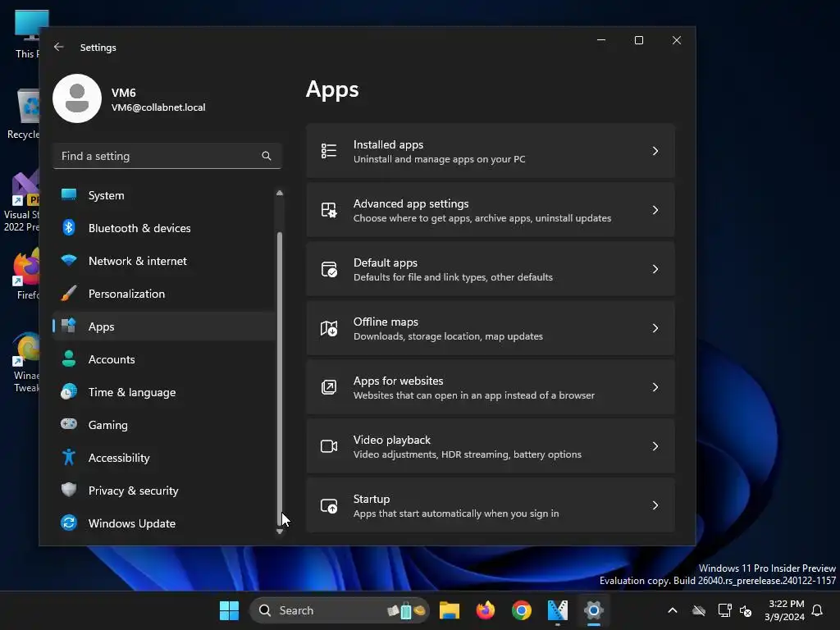This screenshot has width=840, height=630.
Task: Select System in the sidebar
Action: coord(163,195)
